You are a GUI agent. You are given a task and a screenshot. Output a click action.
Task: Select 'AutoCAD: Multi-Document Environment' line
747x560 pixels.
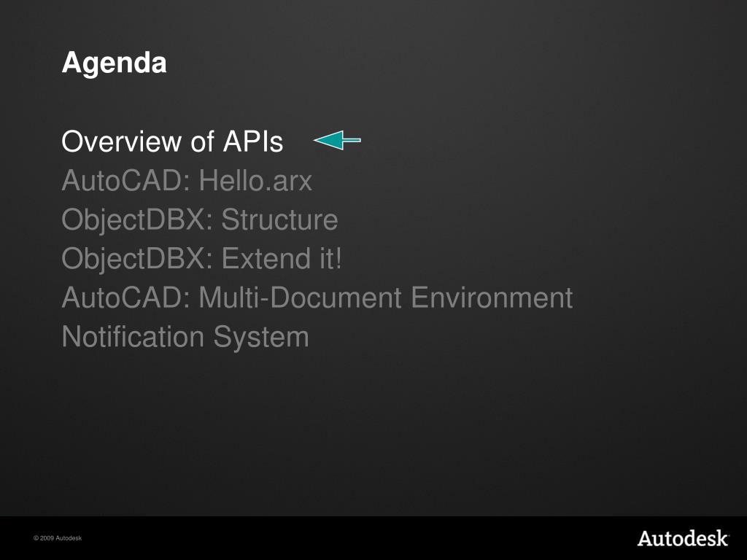click(317, 297)
